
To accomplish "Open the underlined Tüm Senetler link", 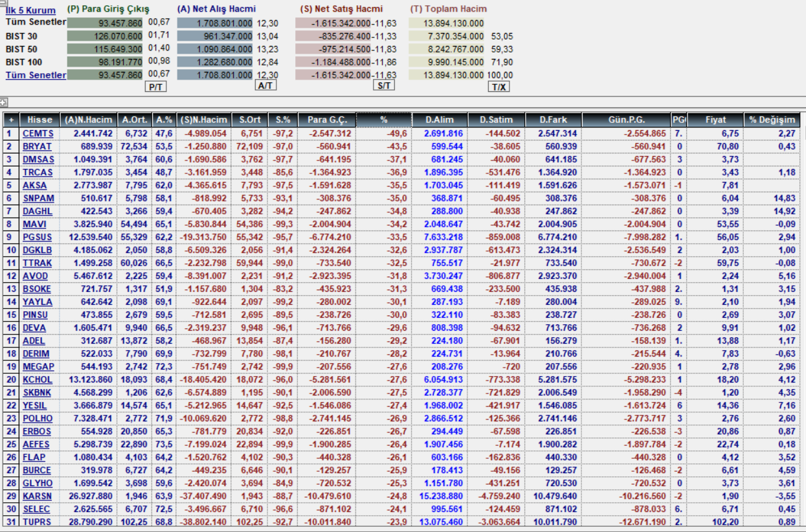I will tap(36, 75).
